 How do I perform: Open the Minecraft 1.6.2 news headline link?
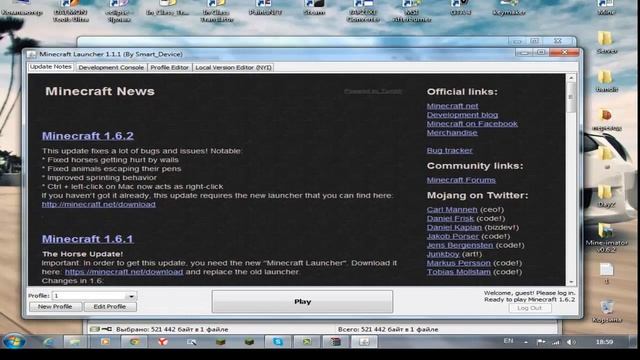tap(88, 136)
